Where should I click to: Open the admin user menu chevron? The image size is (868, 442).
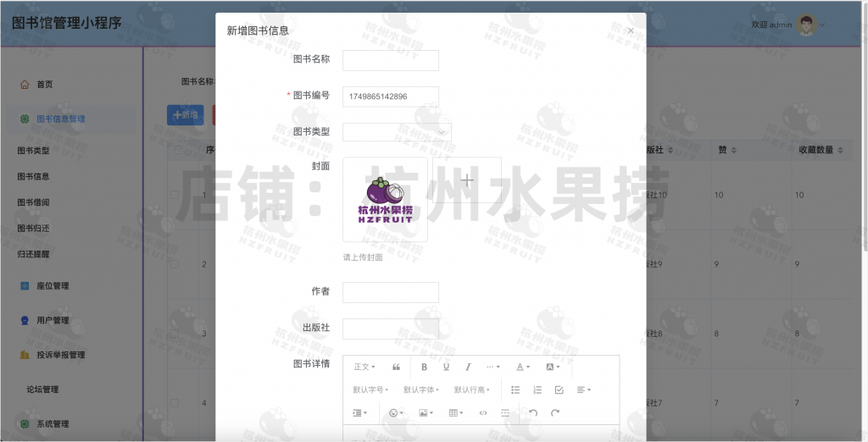(822, 25)
